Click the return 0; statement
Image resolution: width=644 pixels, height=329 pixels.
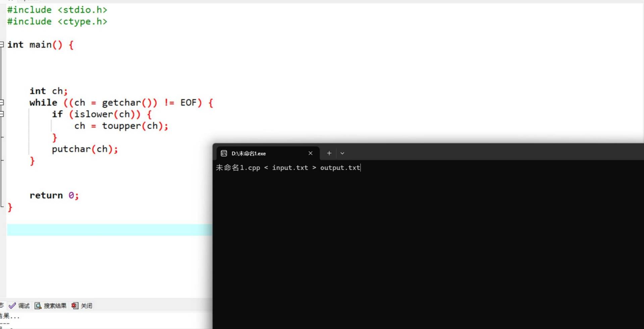[54, 195]
